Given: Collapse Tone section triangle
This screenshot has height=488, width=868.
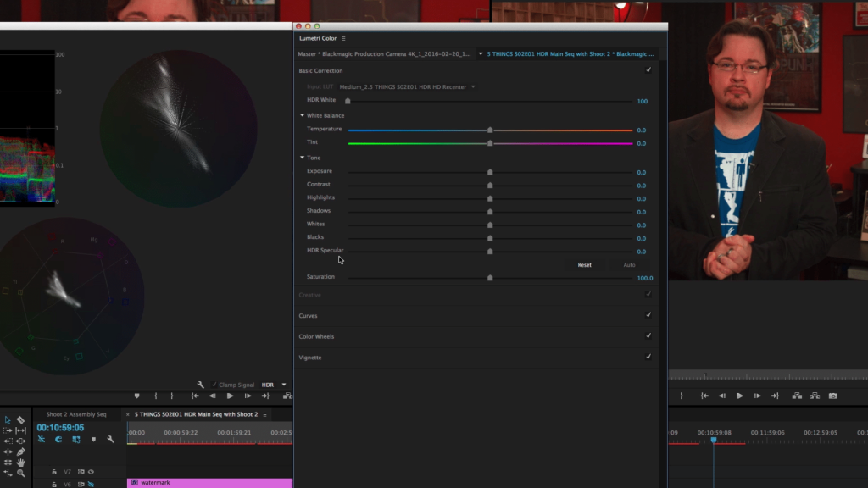Looking at the screenshot, I should point(303,157).
